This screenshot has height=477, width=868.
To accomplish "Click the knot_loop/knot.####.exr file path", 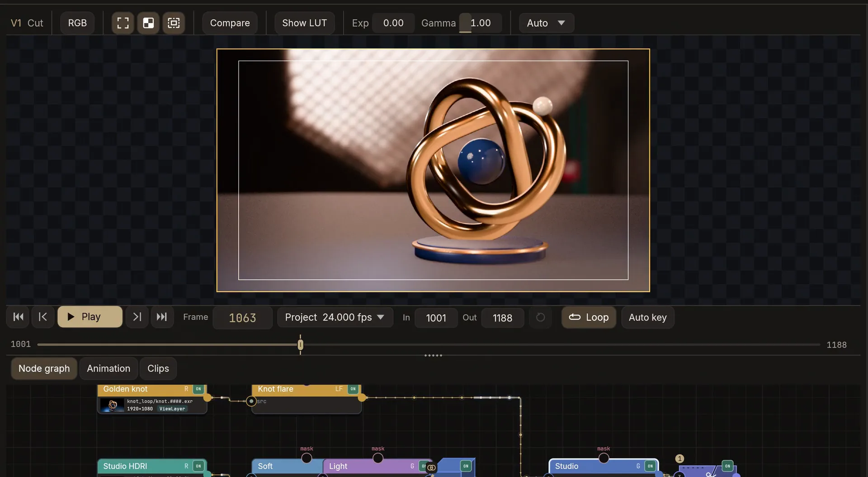I will tap(160, 401).
